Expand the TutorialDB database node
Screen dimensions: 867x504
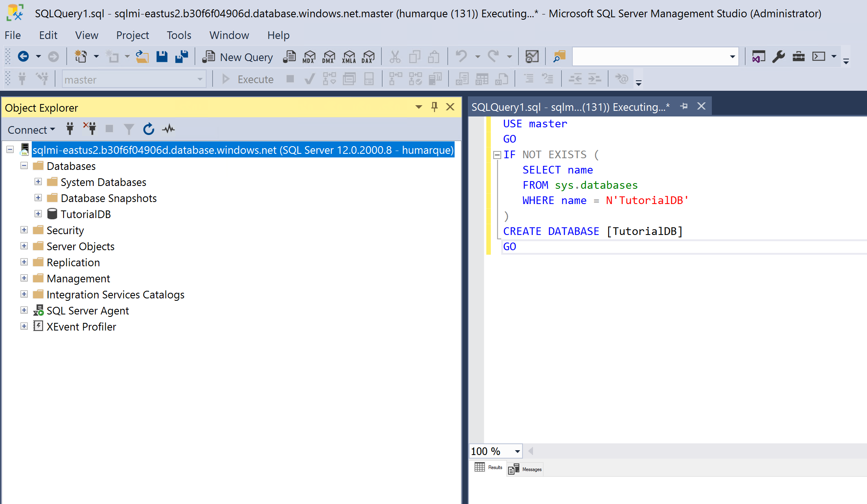[38, 214]
